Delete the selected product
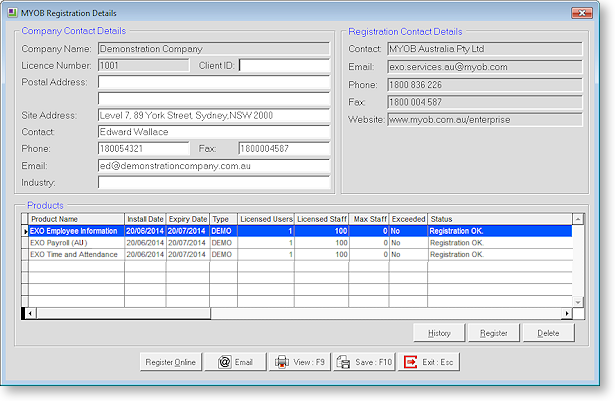The height and width of the screenshot is (401, 615). click(x=548, y=333)
